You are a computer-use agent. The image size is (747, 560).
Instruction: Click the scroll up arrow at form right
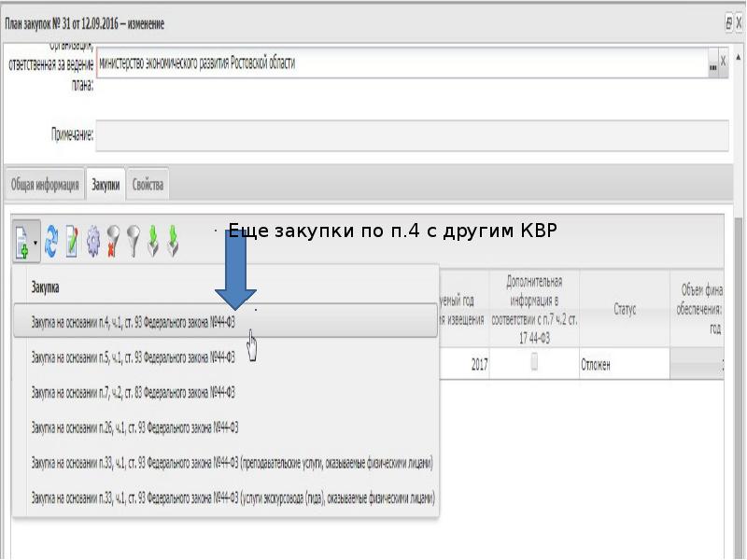click(x=739, y=57)
